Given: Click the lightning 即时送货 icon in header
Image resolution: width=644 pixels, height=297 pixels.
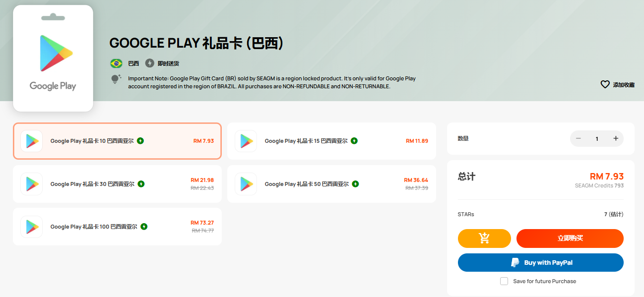Looking at the screenshot, I should [150, 63].
